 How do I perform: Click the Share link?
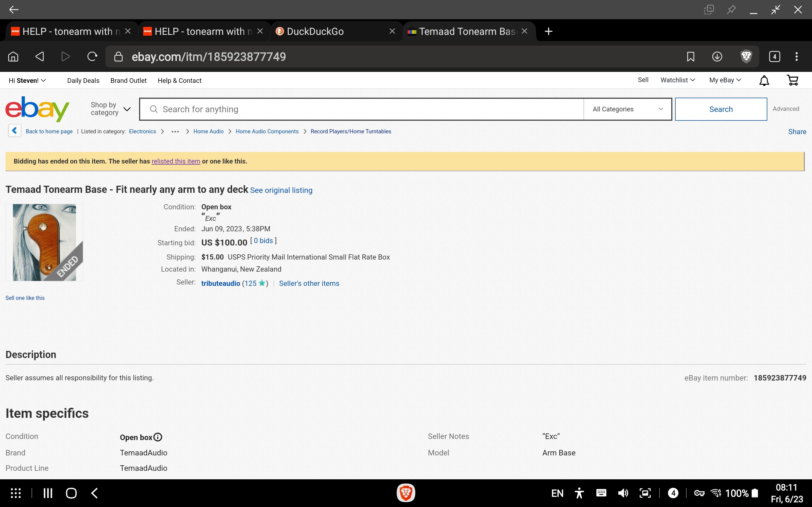pyautogui.click(x=797, y=132)
